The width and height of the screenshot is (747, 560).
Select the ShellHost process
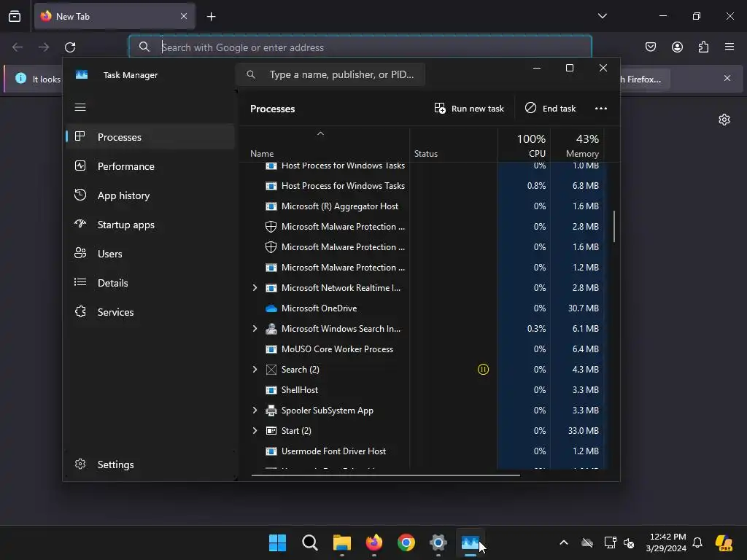click(422, 390)
